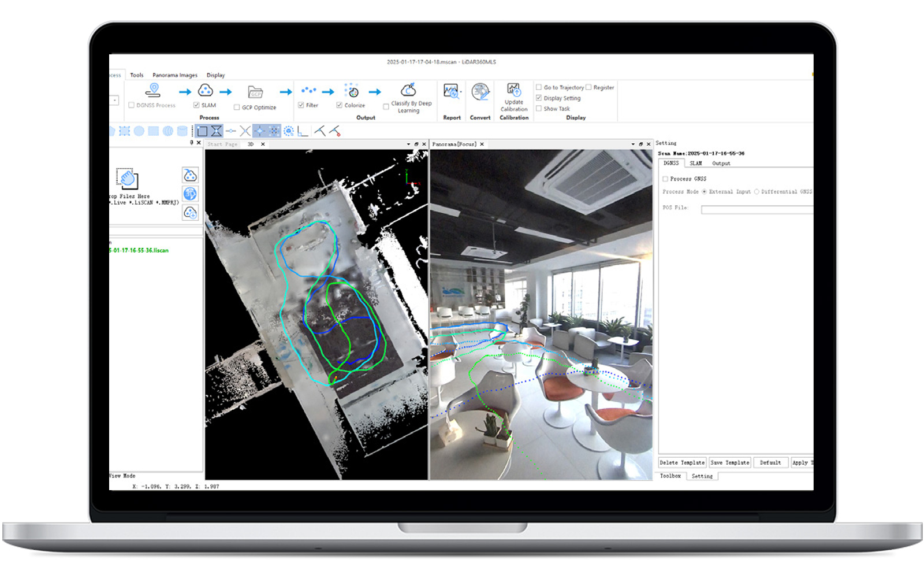Viewport: 924px width, 578px height.
Task: Click the SLAM process icon
Action: pos(205,91)
